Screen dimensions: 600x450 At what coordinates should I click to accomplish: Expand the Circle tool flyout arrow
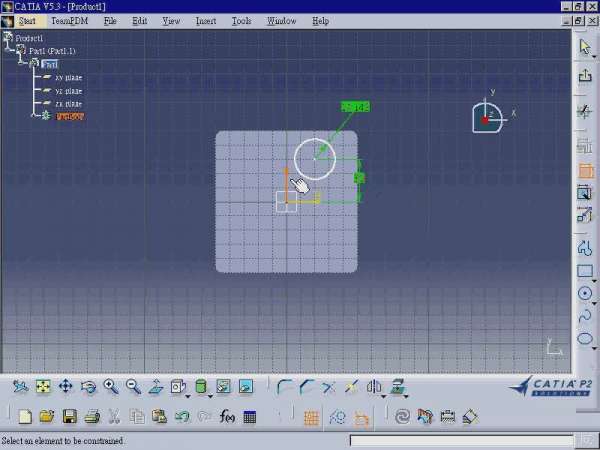click(x=594, y=303)
